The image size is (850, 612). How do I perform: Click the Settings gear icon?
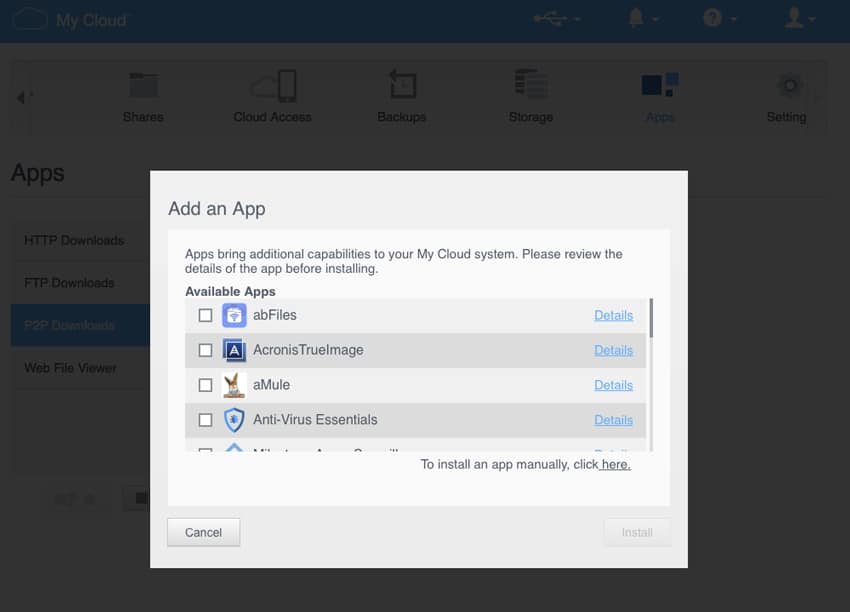pos(790,86)
